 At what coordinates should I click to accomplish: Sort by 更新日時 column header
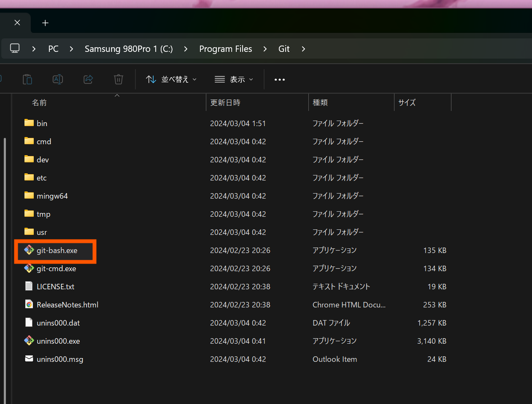225,102
